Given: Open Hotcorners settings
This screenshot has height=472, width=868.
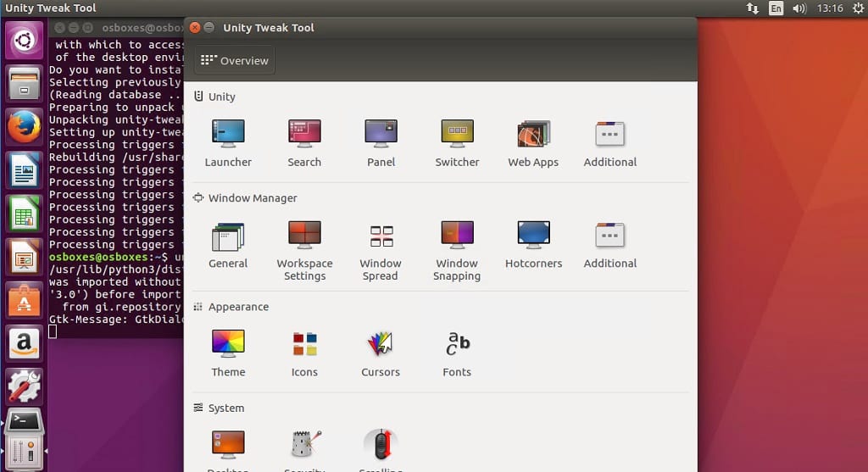Looking at the screenshot, I should [x=533, y=245].
